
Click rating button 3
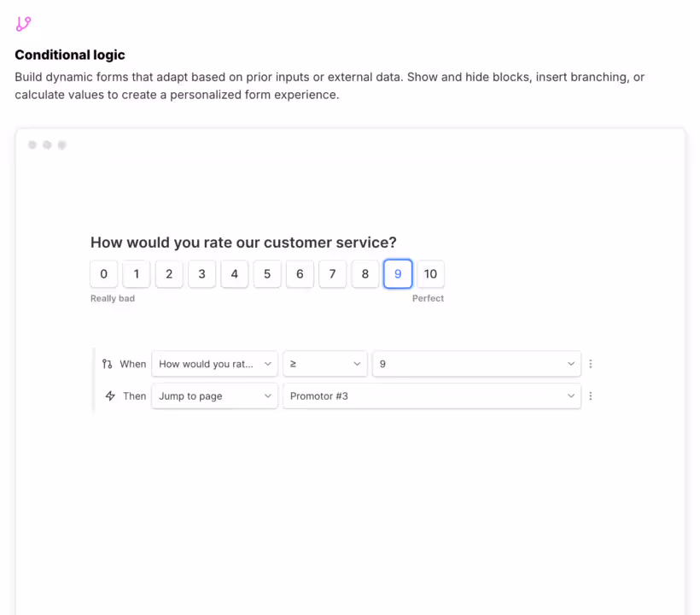click(x=201, y=274)
